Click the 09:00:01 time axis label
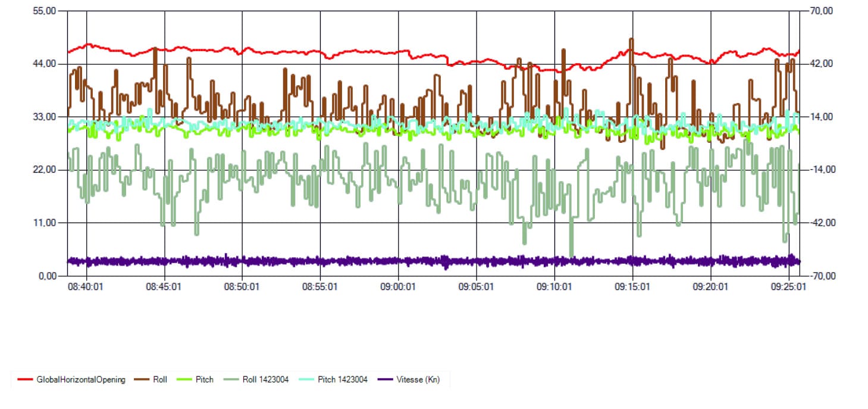 (398, 286)
